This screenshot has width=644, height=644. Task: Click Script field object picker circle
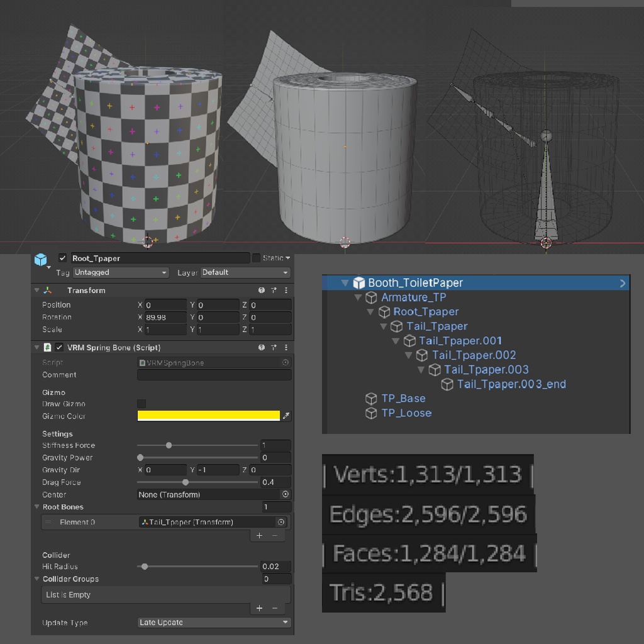(x=285, y=362)
